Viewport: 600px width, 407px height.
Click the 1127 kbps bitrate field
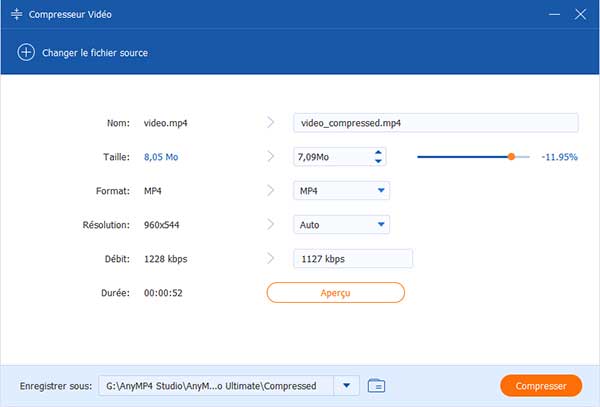tap(352, 259)
